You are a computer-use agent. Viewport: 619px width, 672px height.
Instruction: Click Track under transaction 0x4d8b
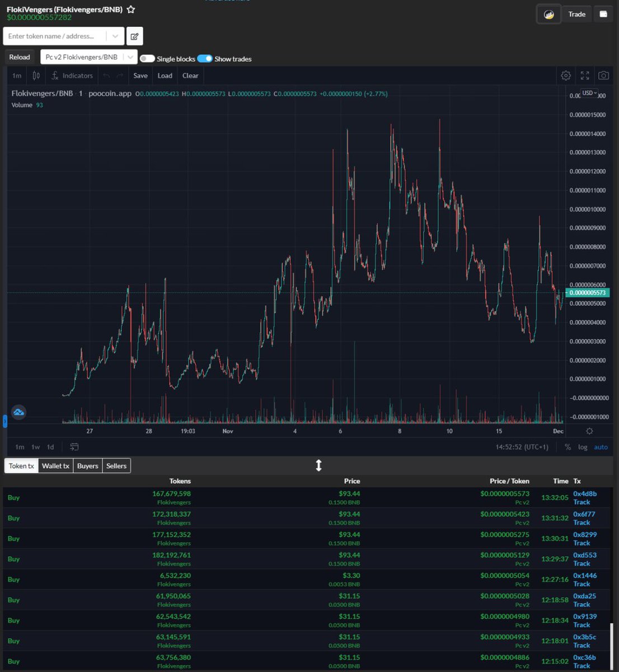point(582,502)
